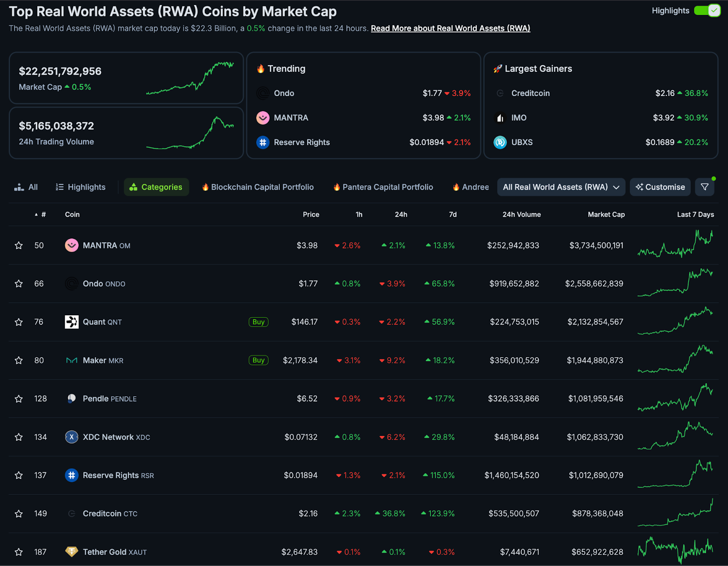Sort by 7d change column header
728x566 pixels.
click(453, 215)
